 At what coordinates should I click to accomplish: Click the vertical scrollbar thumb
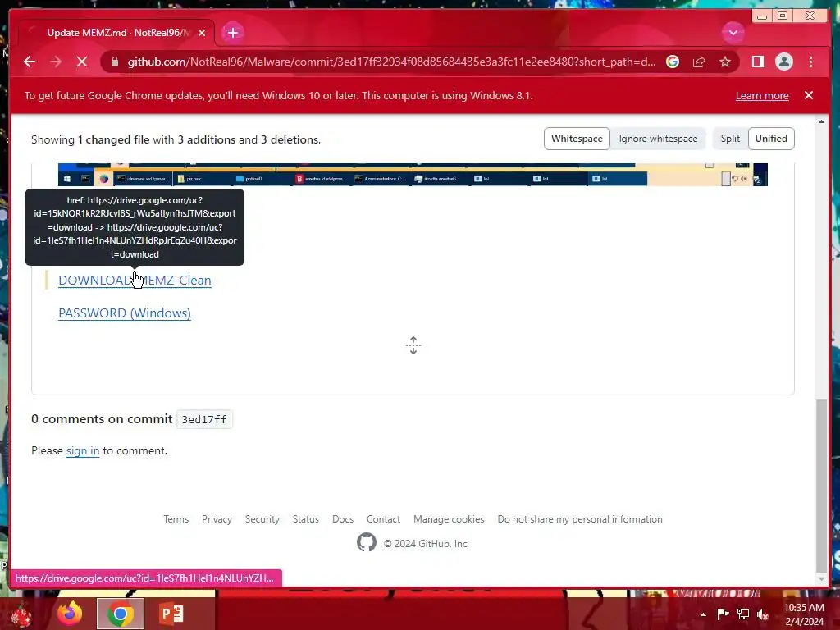[x=821, y=486]
